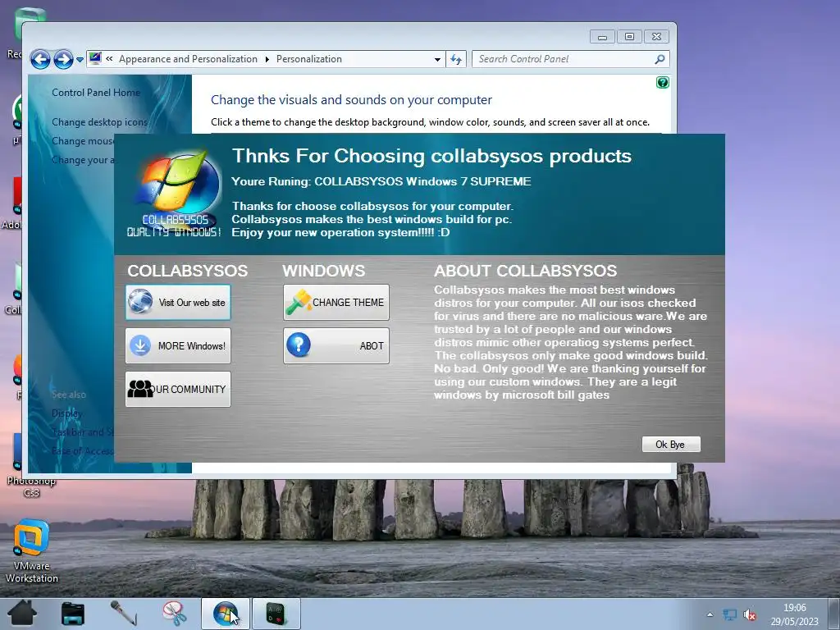The height and width of the screenshot is (630, 840).
Task: Expand the address bar history dropdown
Action: [x=437, y=59]
